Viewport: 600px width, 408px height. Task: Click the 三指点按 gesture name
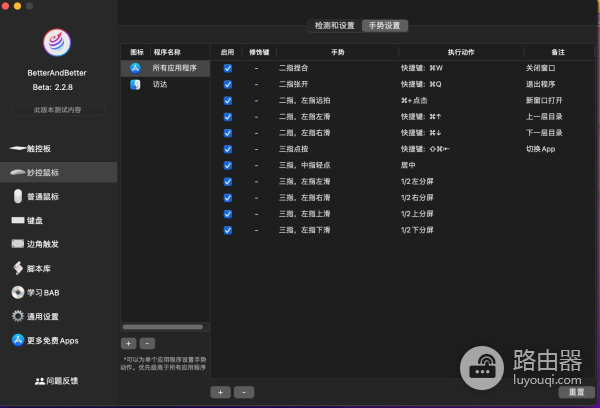click(x=293, y=149)
